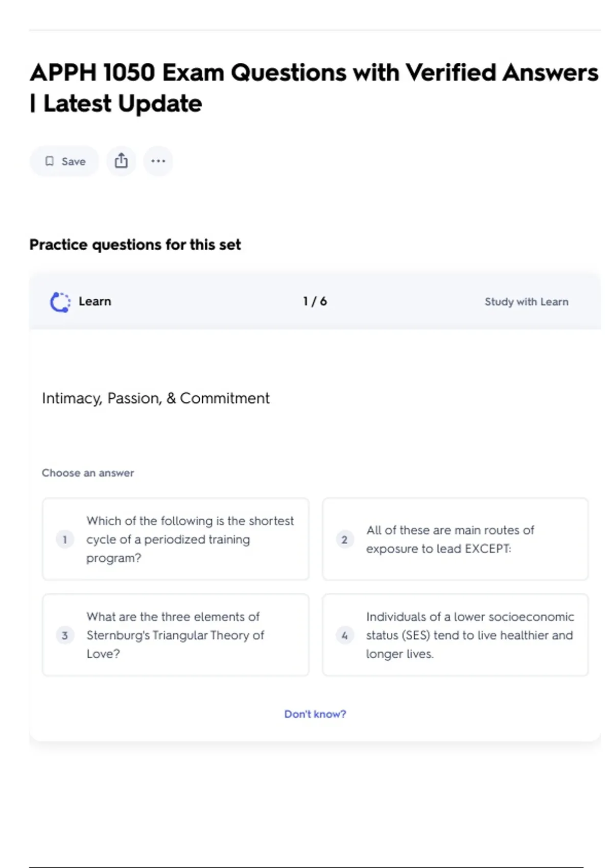Open the share icon button

pos(121,161)
